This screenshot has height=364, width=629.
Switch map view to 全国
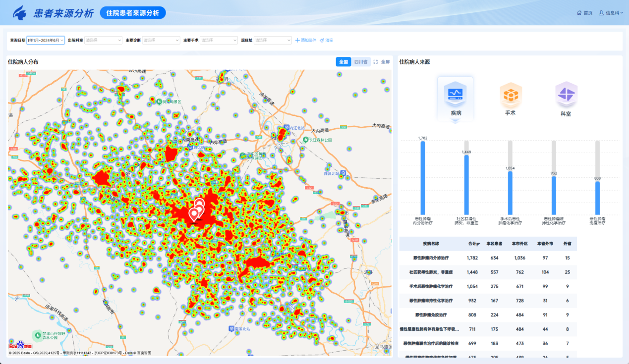(x=343, y=62)
